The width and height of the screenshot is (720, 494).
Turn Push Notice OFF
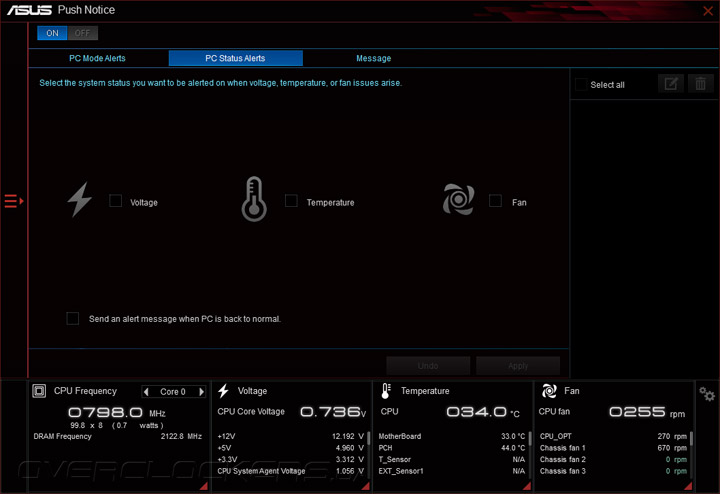(x=82, y=33)
